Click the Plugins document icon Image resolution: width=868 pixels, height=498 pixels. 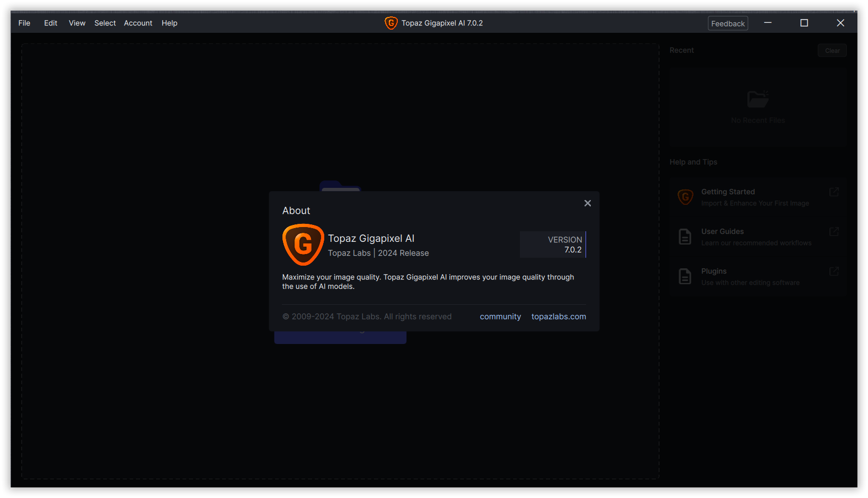(x=685, y=276)
